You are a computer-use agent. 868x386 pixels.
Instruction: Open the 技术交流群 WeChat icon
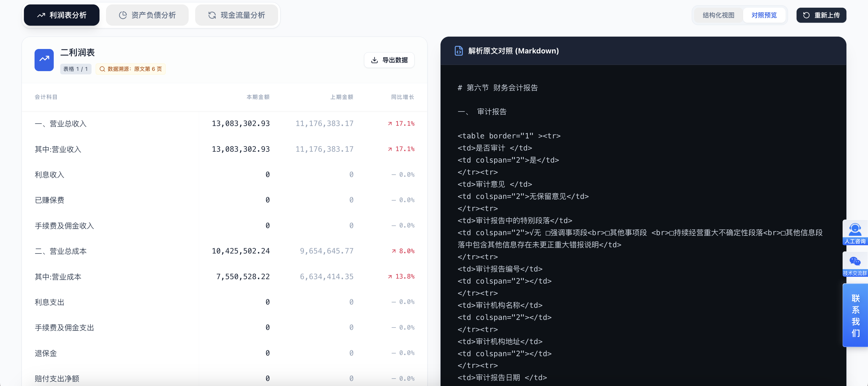point(855,262)
